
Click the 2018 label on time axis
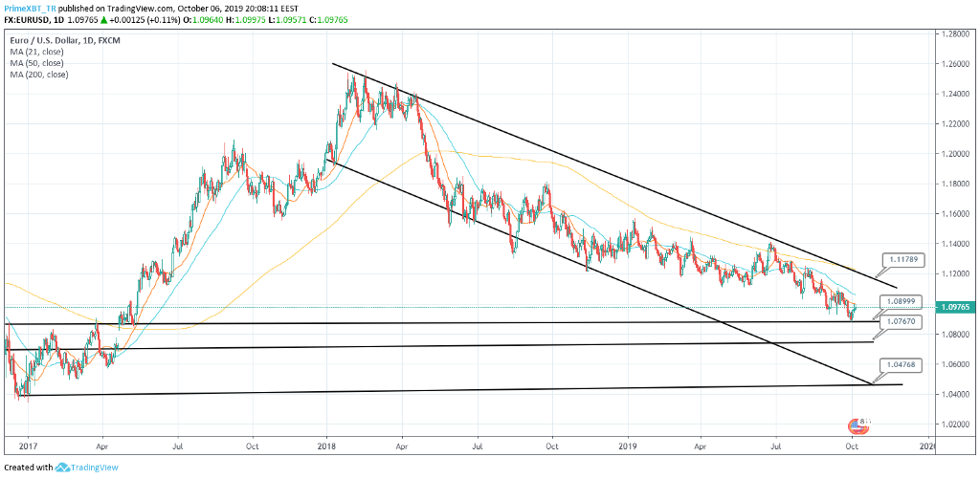pyautogui.click(x=326, y=446)
